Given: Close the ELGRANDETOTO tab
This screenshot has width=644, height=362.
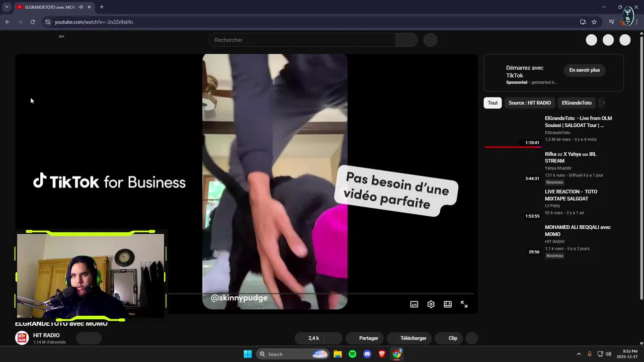Looking at the screenshot, I should pos(89,7).
